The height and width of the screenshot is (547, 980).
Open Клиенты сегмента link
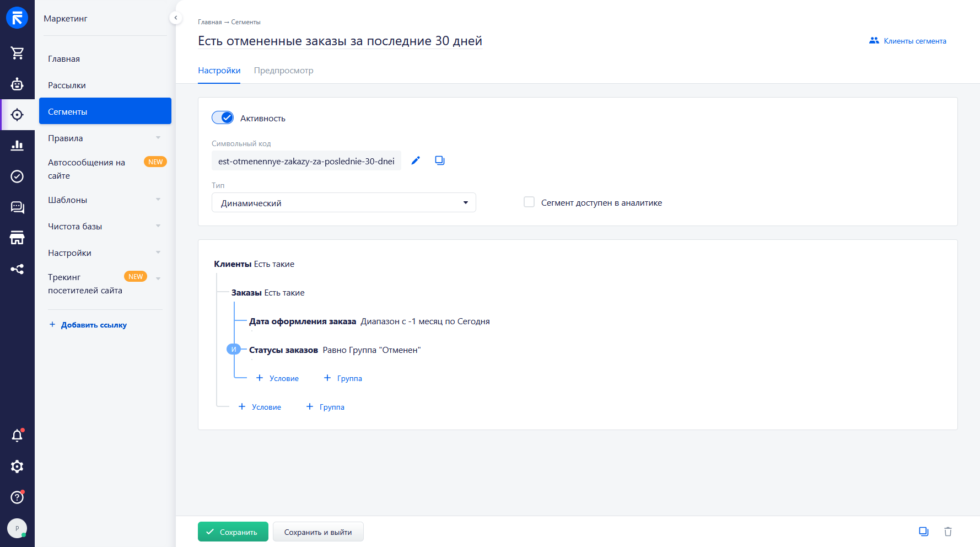pyautogui.click(x=908, y=41)
